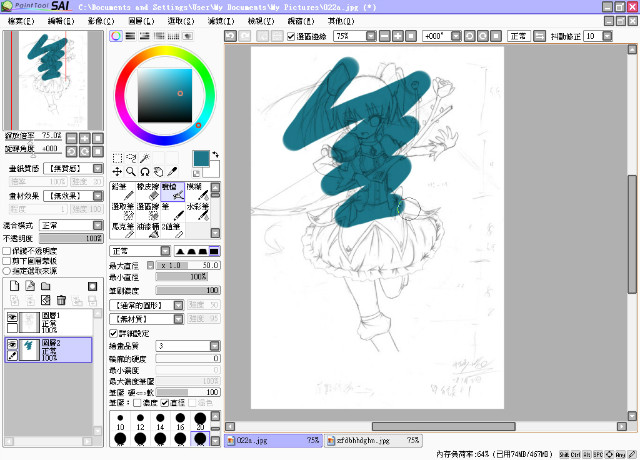This screenshot has width=640, height=460.
Task: Switch to the zfdbhhdghn.jpg document tab
Action: pos(373,440)
